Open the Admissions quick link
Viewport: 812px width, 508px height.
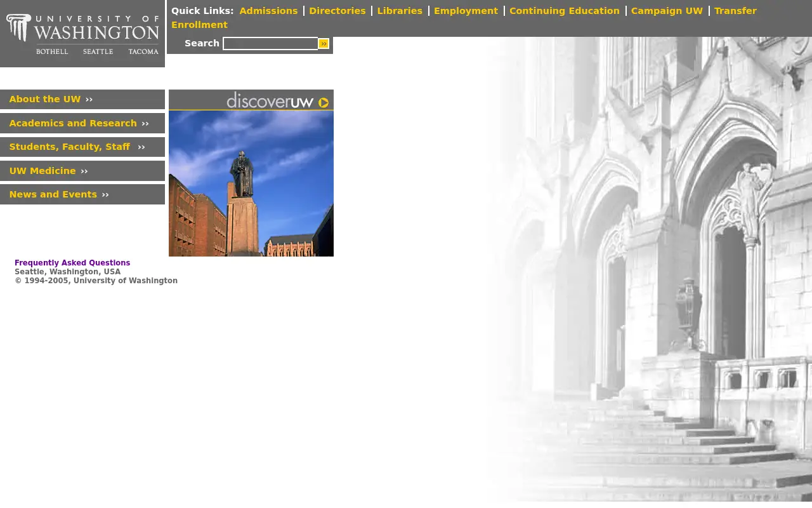[x=268, y=11]
